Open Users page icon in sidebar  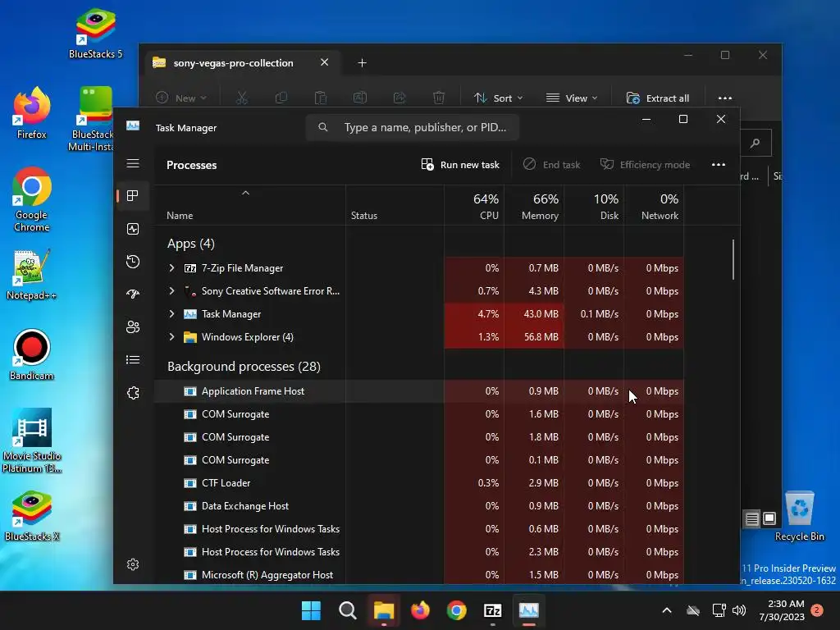click(133, 326)
